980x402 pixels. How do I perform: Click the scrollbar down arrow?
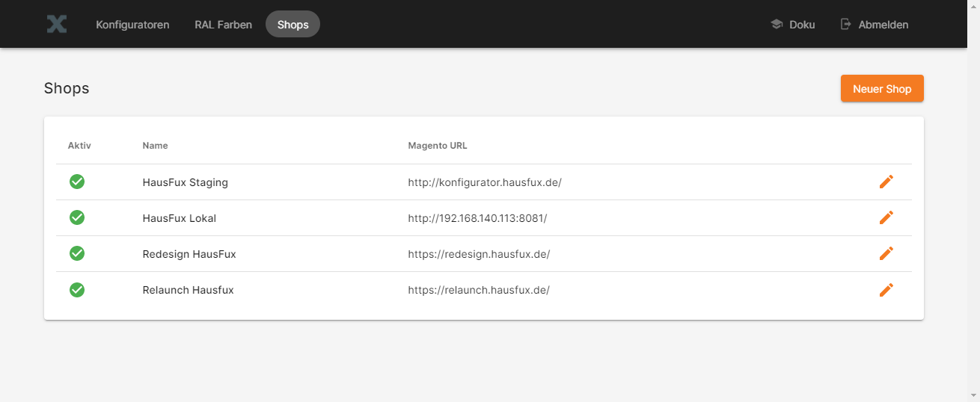click(x=973, y=395)
